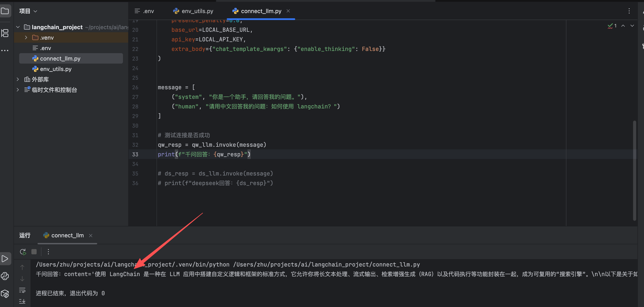Click the base_url=LOCAL_BASE_URL line
Image resolution: width=644 pixels, height=307 pixels.
pyautogui.click(x=212, y=30)
